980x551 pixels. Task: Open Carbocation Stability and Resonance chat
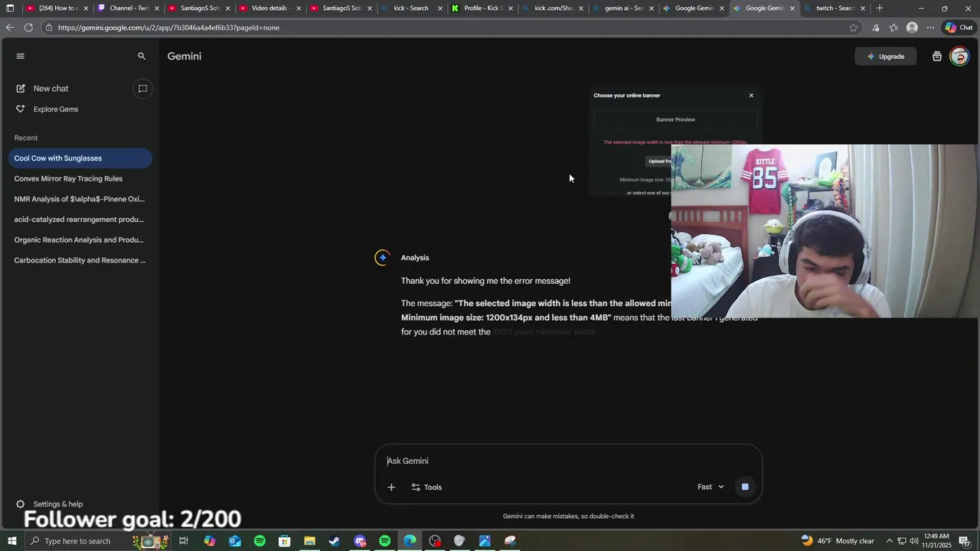[80, 260]
